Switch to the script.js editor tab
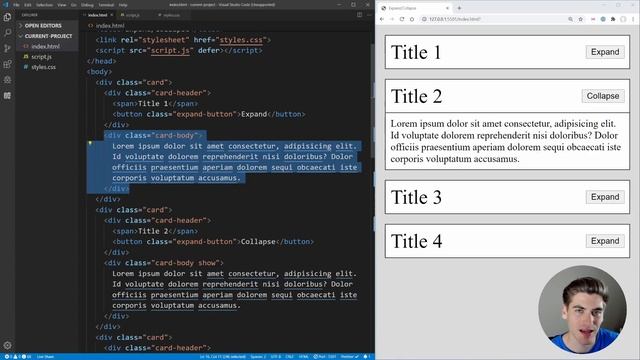This screenshot has width=640, height=360. click(x=132, y=15)
